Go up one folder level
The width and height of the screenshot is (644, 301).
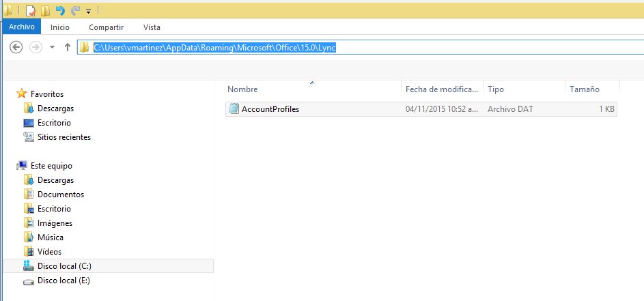[x=68, y=47]
